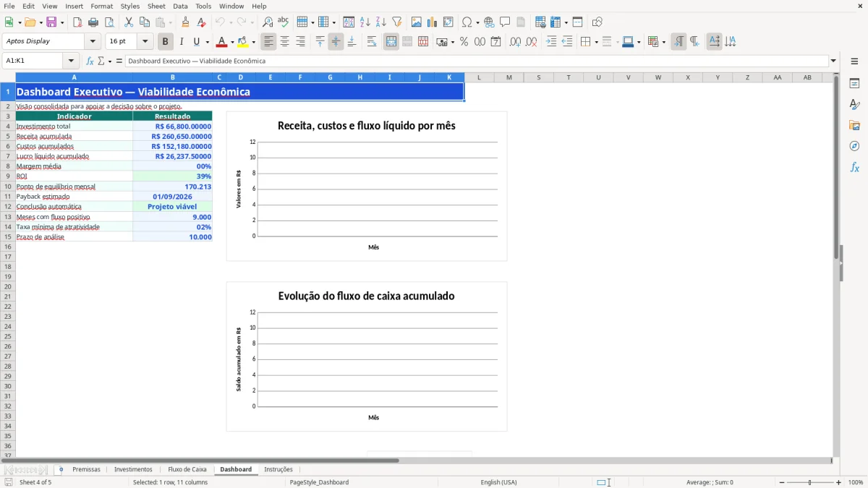Open the Function Wizard fx icon
Viewport: 868px width, 488px height.
pos(90,61)
